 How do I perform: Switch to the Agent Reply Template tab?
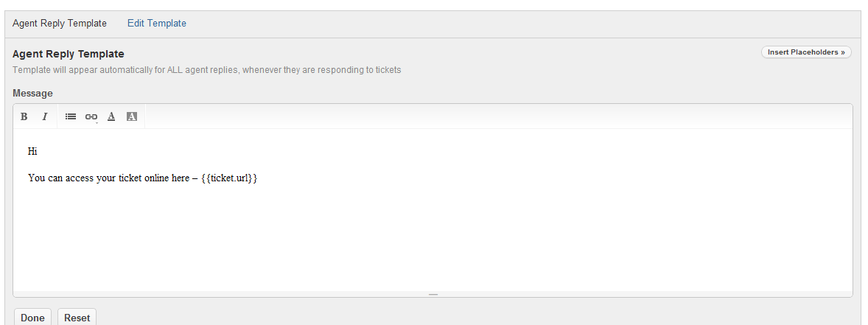coord(60,24)
